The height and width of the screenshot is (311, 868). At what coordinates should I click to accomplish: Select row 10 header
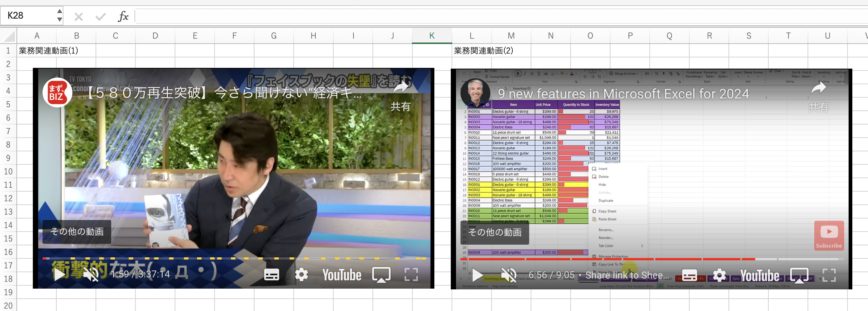click(8, 172)
